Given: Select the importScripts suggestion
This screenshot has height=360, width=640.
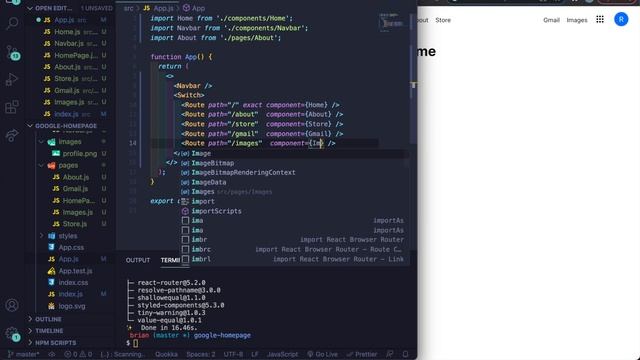Looking at the screenshot, I should tap(294, 211).
